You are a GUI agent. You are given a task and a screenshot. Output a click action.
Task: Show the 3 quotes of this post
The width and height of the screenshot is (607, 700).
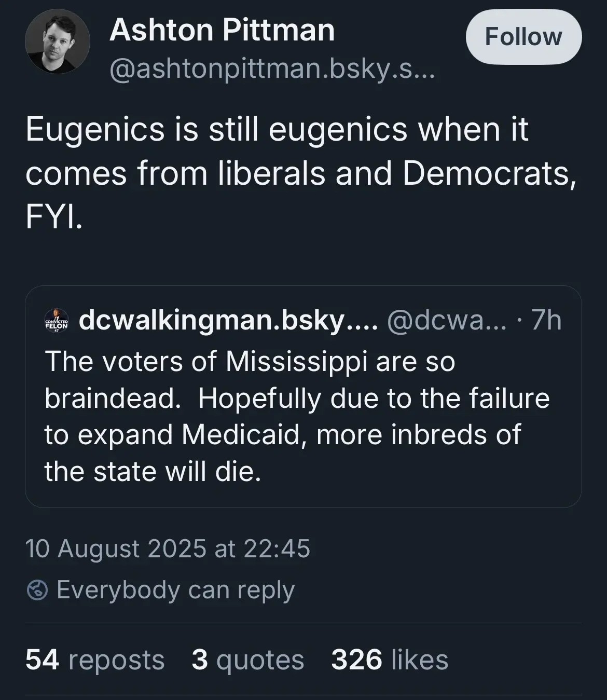[247, 660]
